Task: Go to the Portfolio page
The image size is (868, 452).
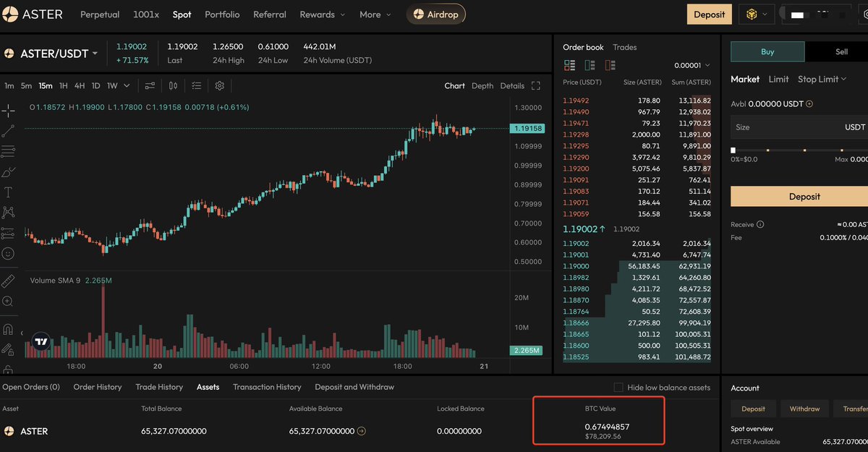Action: pyautogui.click(x=222, y=14)
